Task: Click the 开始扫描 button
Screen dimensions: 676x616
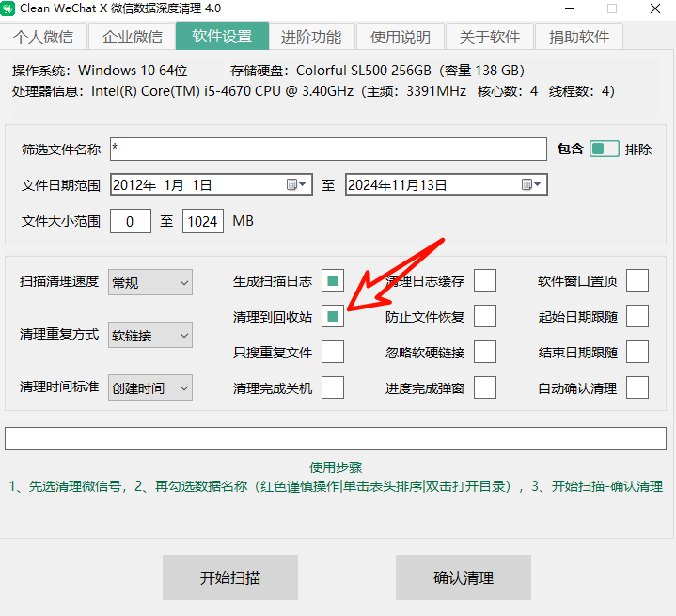Action: point(230,577)
